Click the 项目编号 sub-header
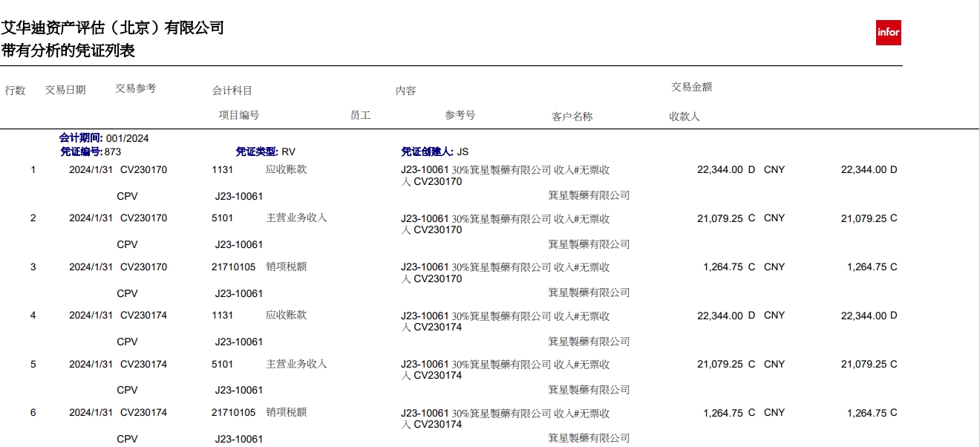Screen dimensions: 980x447 (x=238, y=115)
